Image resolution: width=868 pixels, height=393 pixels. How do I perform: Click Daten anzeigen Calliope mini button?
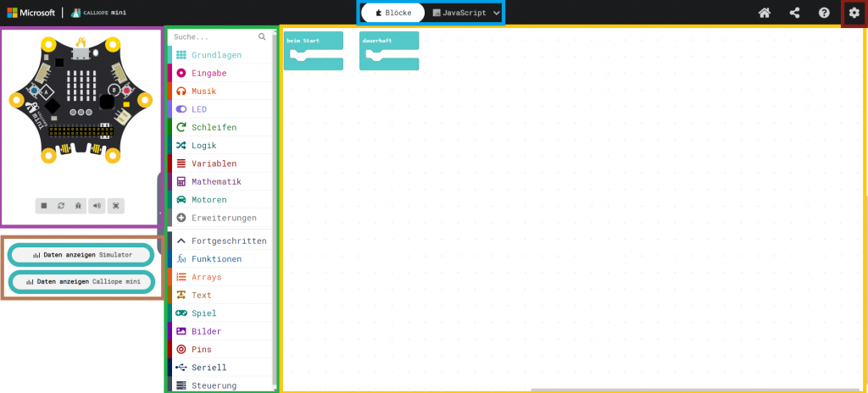[x=82, y=282]
